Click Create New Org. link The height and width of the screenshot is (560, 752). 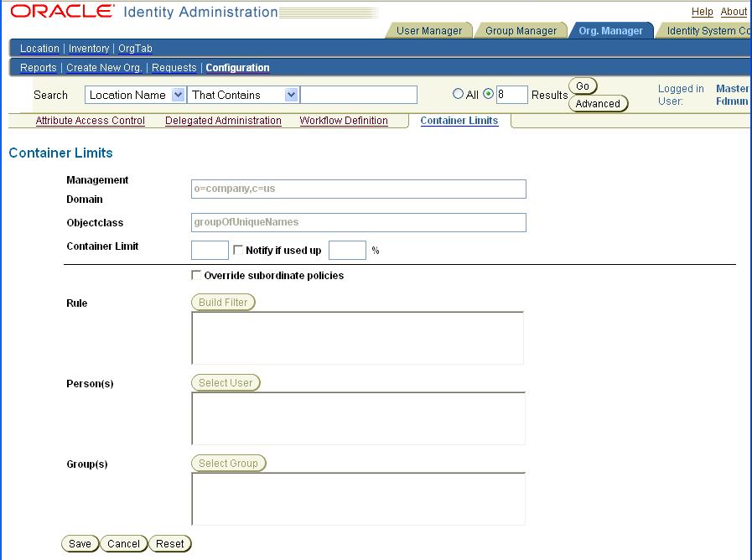click(104, 68)
